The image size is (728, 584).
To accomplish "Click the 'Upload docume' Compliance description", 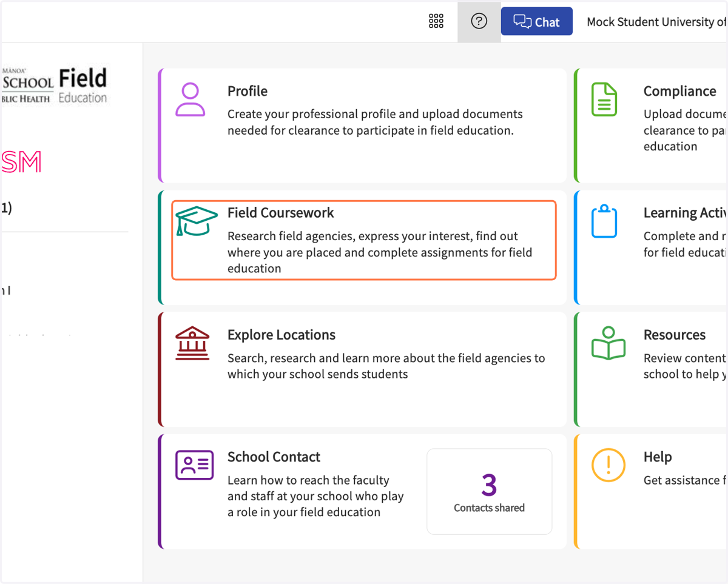I will pos(686,130).
